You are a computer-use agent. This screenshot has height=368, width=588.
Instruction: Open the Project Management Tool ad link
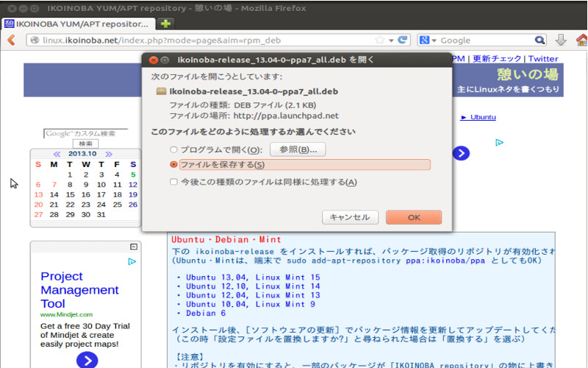(79, 290)
